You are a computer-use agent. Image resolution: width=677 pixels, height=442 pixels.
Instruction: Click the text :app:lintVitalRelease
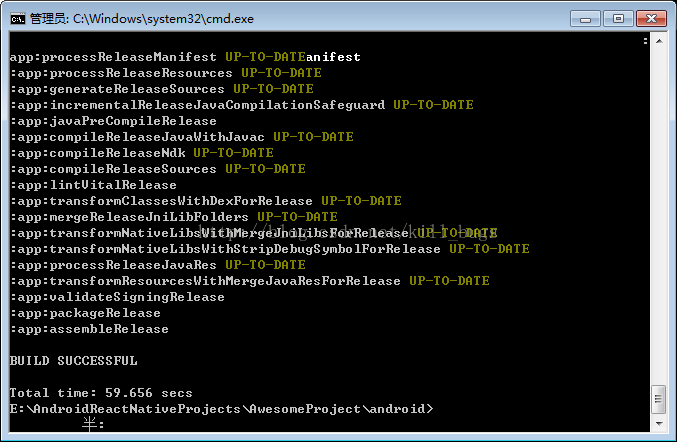click(93, 185)
